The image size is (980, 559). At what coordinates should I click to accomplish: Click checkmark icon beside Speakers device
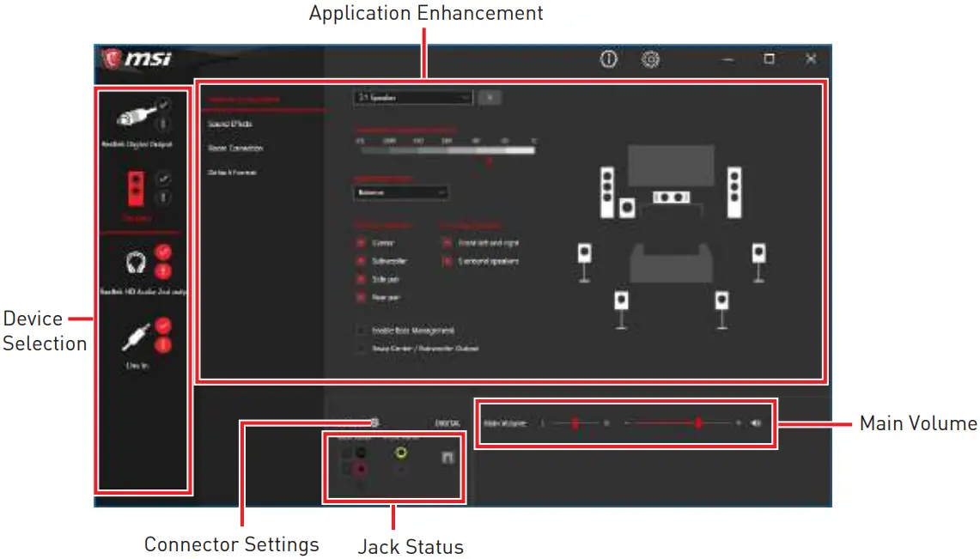point(163,179)
